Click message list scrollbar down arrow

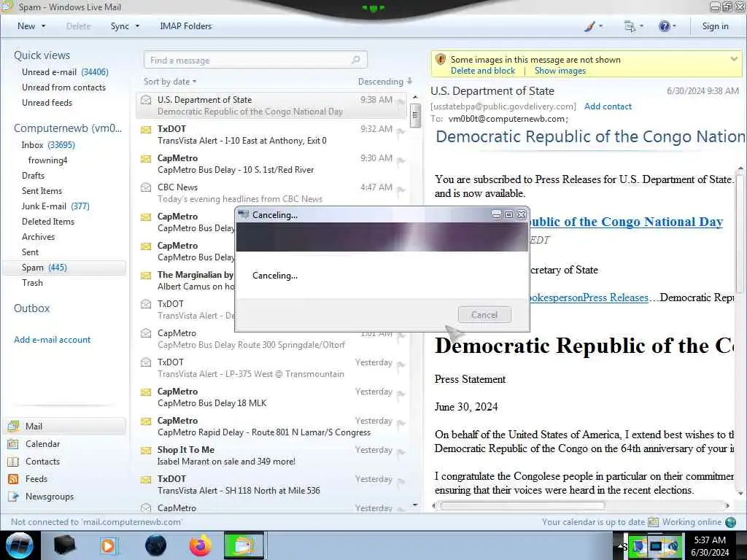(x=415, y=505)
